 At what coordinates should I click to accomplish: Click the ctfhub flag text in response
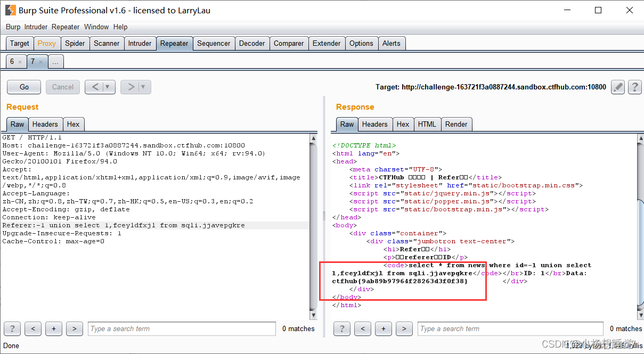tap(400, 281)
